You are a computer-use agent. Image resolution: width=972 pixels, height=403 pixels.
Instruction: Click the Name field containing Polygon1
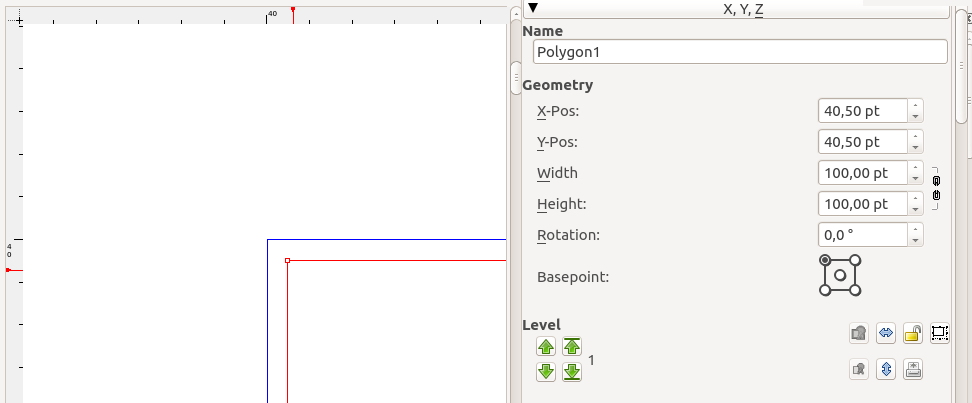[x=739, y=52]
